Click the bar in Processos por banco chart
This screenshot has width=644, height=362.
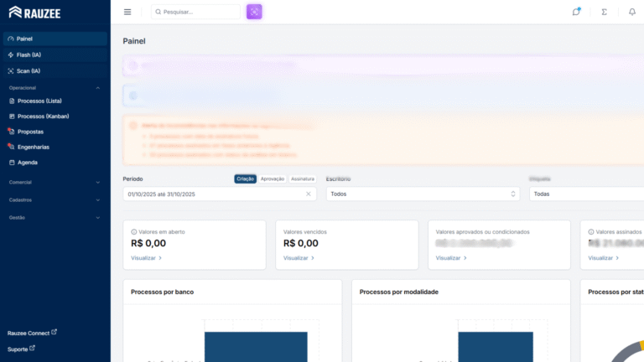[256, 347]
